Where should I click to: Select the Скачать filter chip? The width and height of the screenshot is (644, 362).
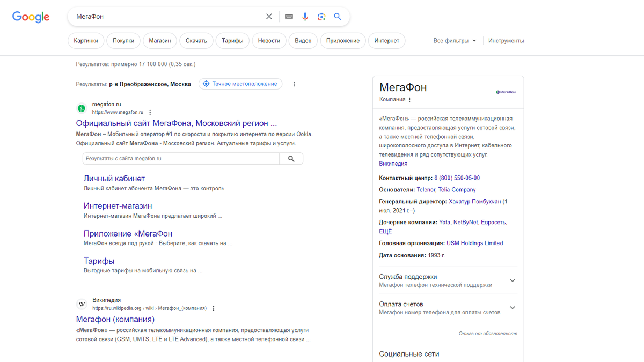click(x=196, y=41)
